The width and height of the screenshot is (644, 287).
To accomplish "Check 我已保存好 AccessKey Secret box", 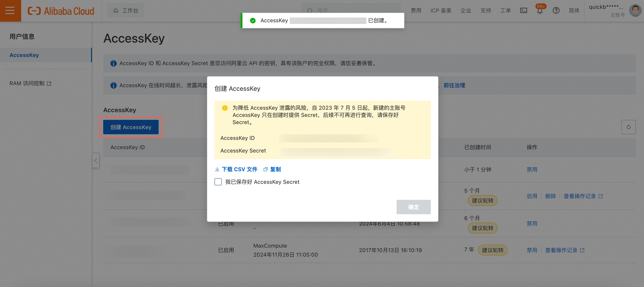I will [218, 182].
